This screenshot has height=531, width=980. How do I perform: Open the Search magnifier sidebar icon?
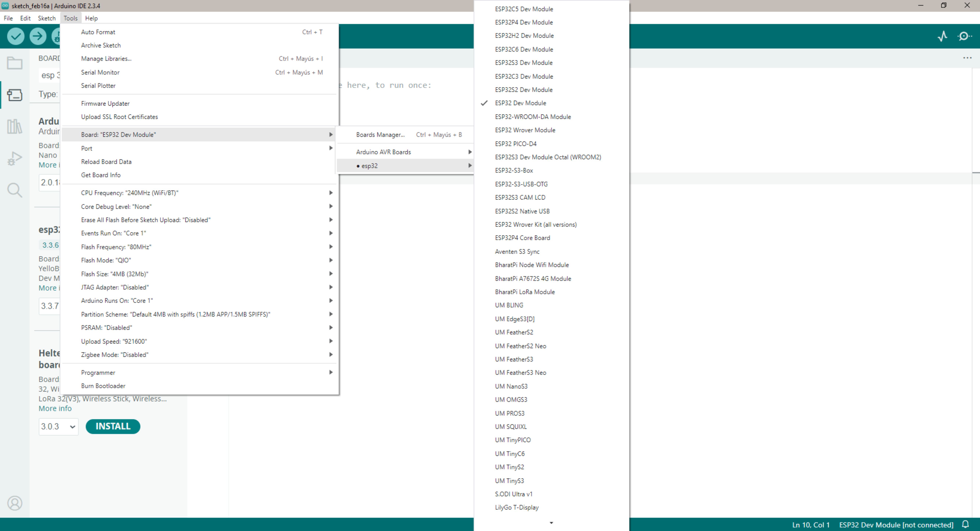(15, 190)
